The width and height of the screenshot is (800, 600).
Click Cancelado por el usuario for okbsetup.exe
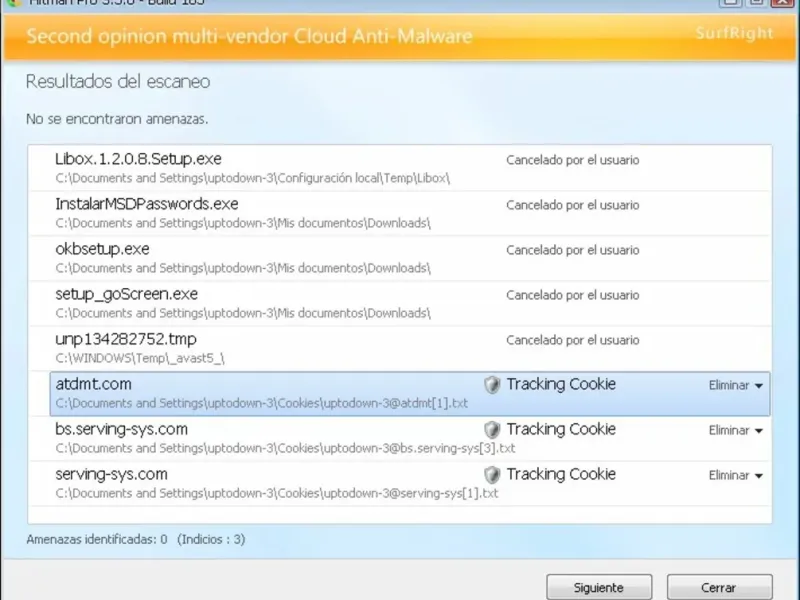(x=572, y=250)
